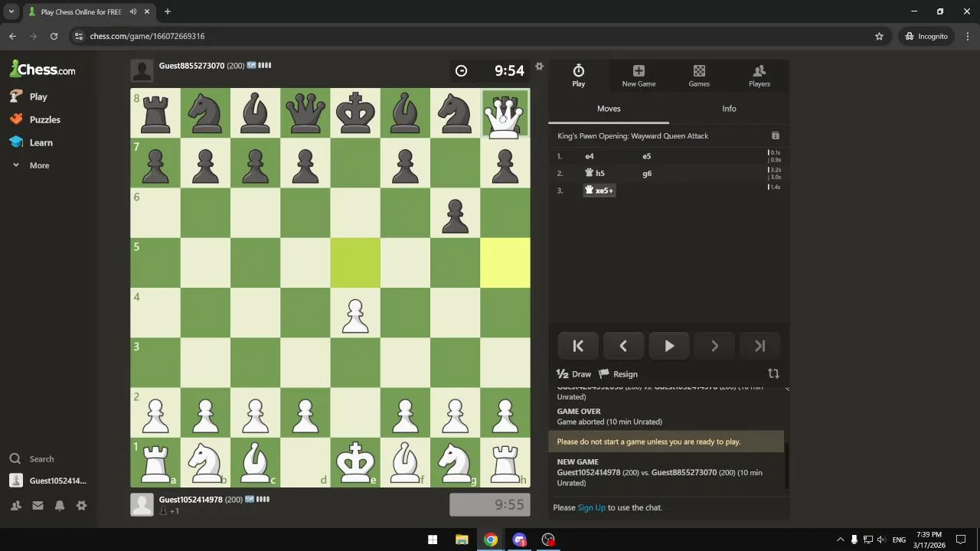Bookmark this page with the star icon

tap(879, 36)
